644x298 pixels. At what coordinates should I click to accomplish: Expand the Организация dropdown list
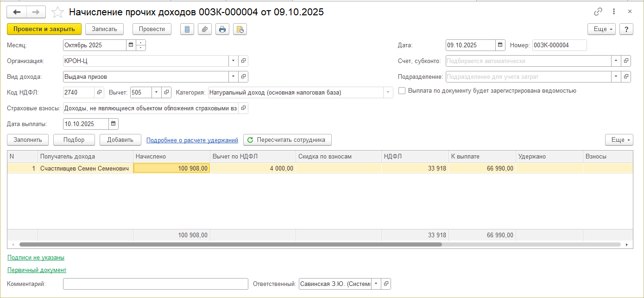pyautogui.click(x=234, y=61)
